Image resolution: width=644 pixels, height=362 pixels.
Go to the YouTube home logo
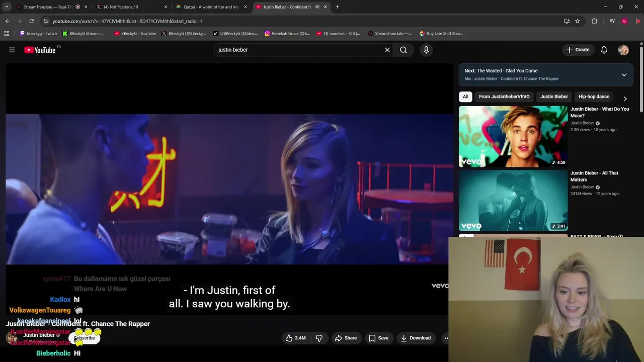[40, 50]
